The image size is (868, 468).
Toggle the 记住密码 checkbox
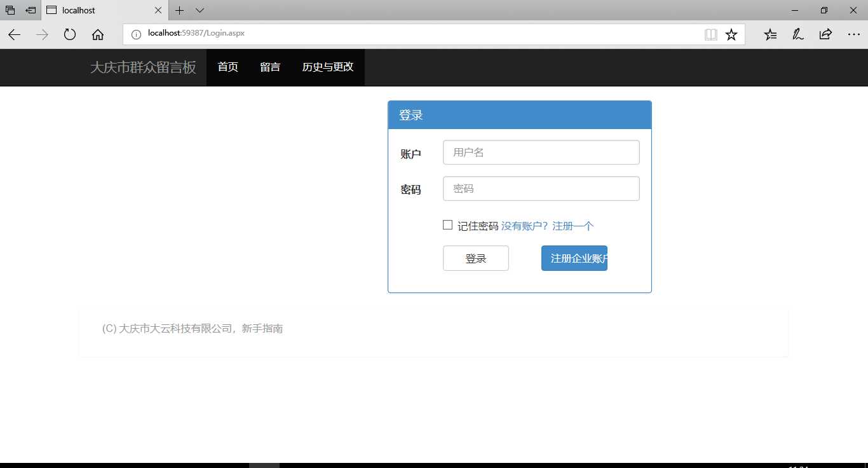[x=447, y=225]
